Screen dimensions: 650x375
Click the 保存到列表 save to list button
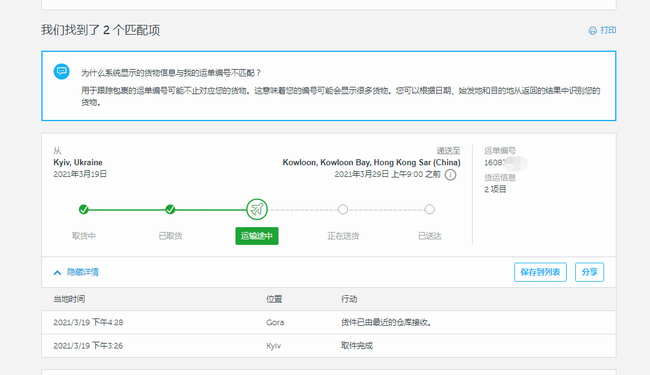click(x=540, y=272)
